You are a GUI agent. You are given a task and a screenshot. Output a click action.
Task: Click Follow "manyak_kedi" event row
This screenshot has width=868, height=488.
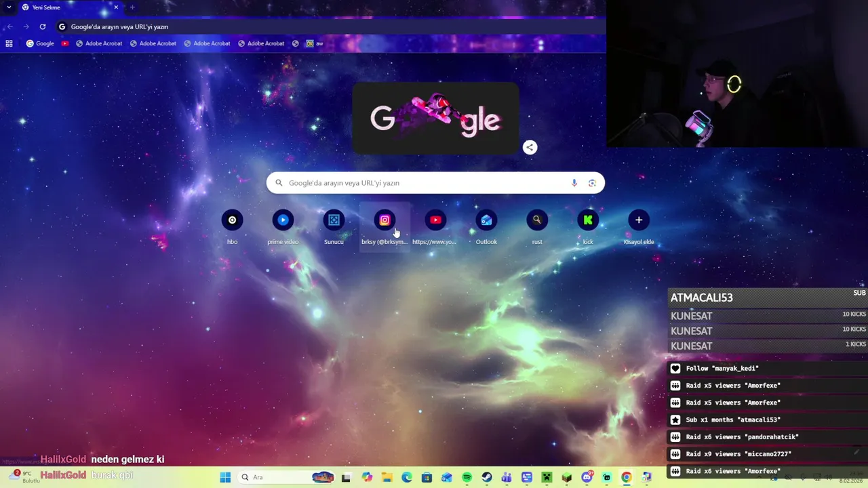pos(768,369)
